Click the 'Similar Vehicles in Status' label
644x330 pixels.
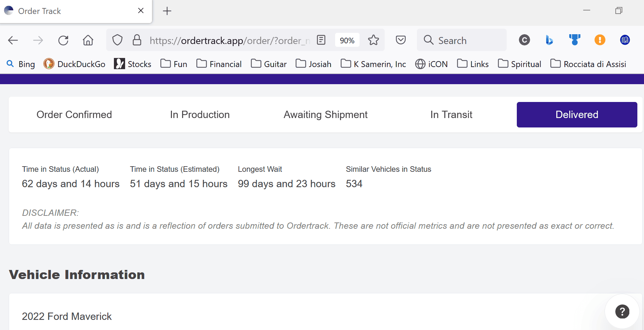pyautogui.click(x=389, y=169)
